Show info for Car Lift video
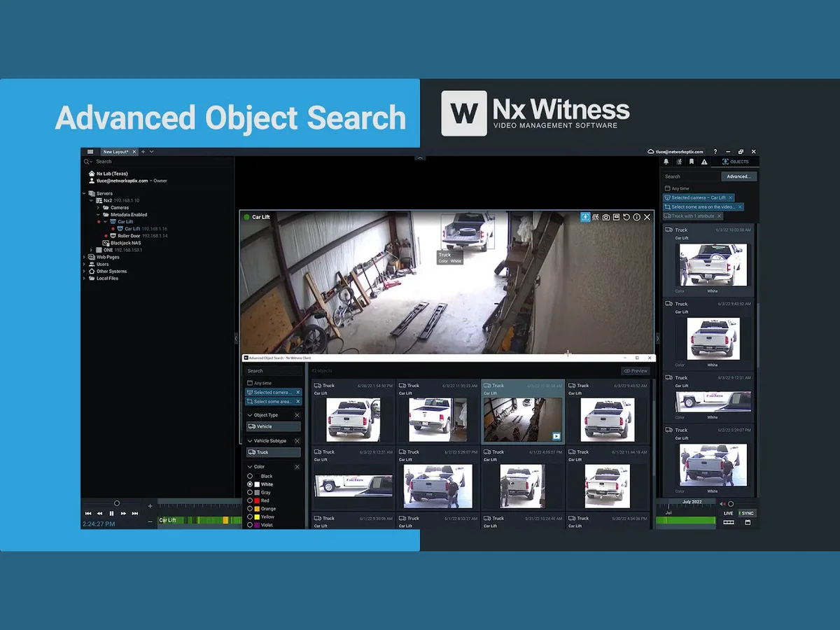The height and width of the screenshot is (630, 840). click(637, 217)
